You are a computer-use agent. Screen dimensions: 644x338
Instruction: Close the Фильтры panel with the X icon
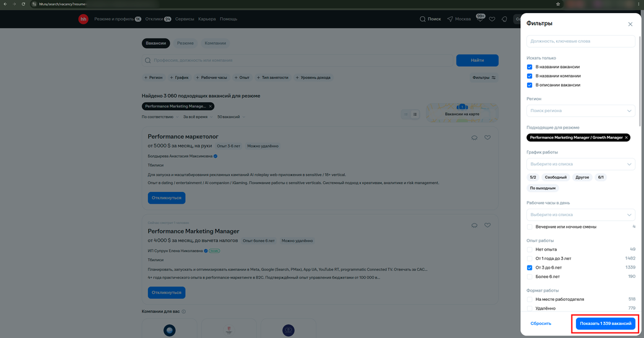point(630,24)
